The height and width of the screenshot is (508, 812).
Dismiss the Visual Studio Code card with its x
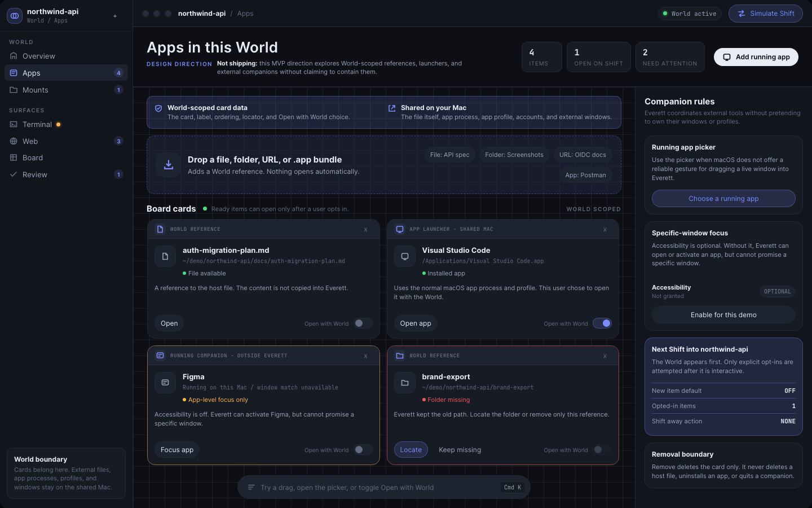tap(605, 230)
